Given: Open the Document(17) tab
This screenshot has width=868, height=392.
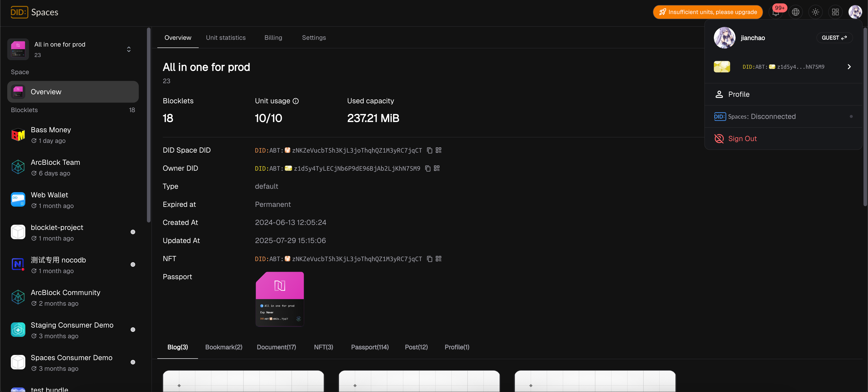Looking at the screenshot, I should tap(276, 347).
